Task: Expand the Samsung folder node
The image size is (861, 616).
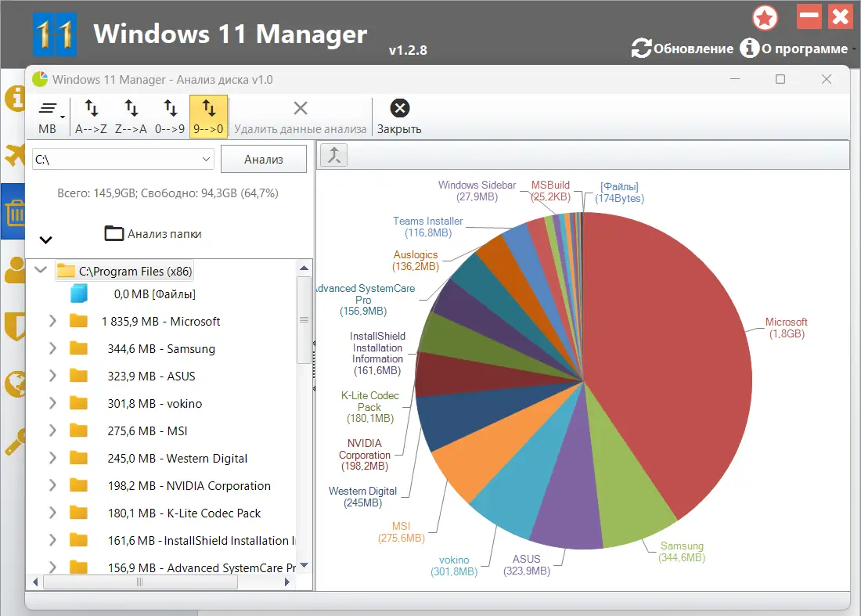Action: click(x=52, y=348)
